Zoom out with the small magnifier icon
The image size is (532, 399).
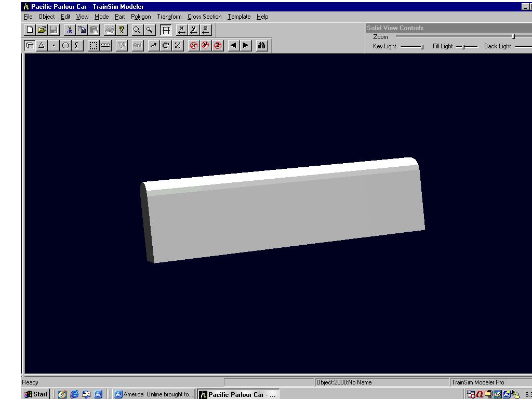(x=149, y=30)
